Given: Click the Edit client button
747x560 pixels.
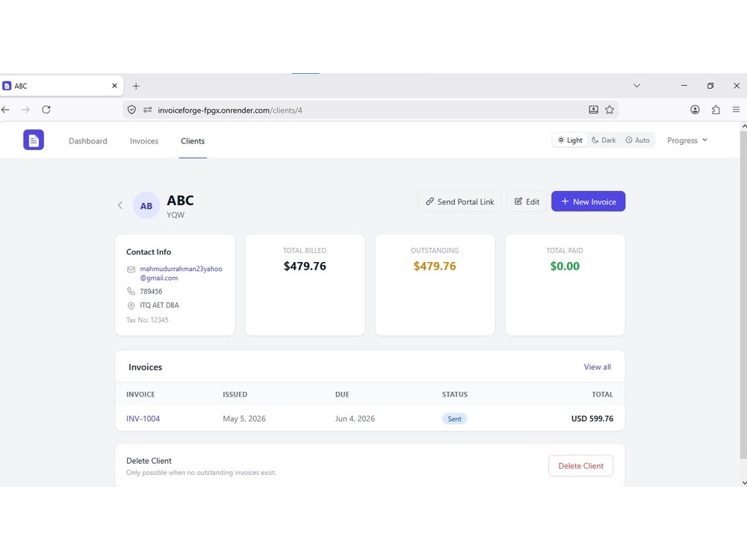Looking at the screenshot, I should (527, 202).
